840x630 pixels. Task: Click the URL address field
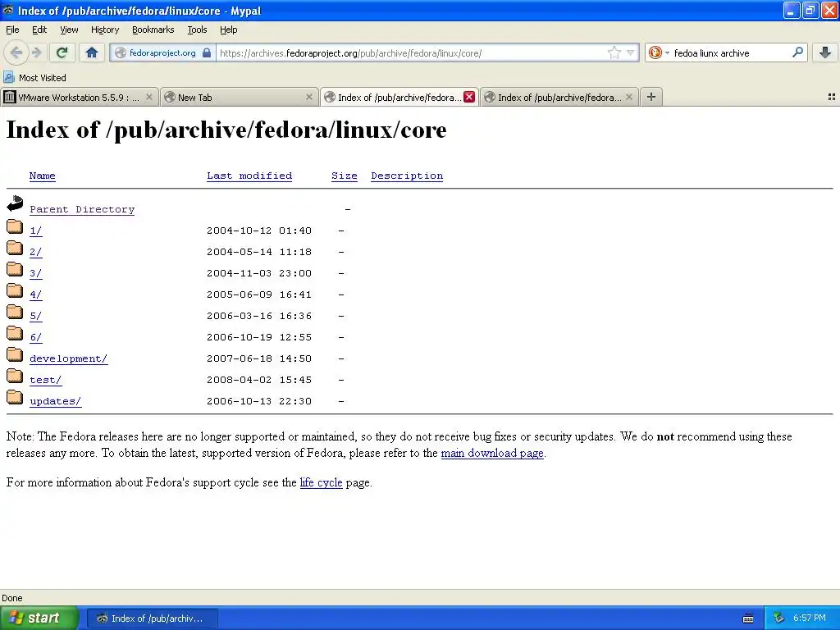pyautogui.click(x=412, y=53)
